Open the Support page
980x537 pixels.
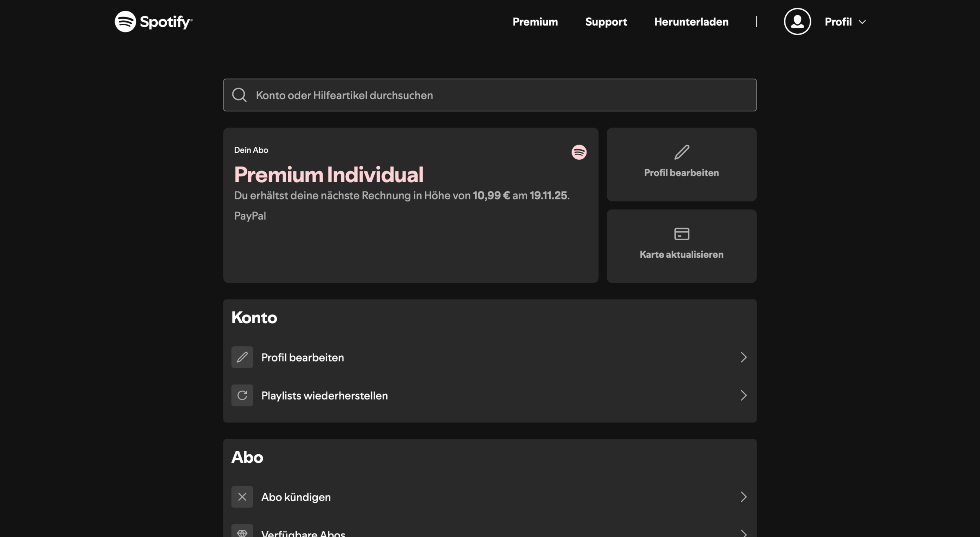pos(606,22)
